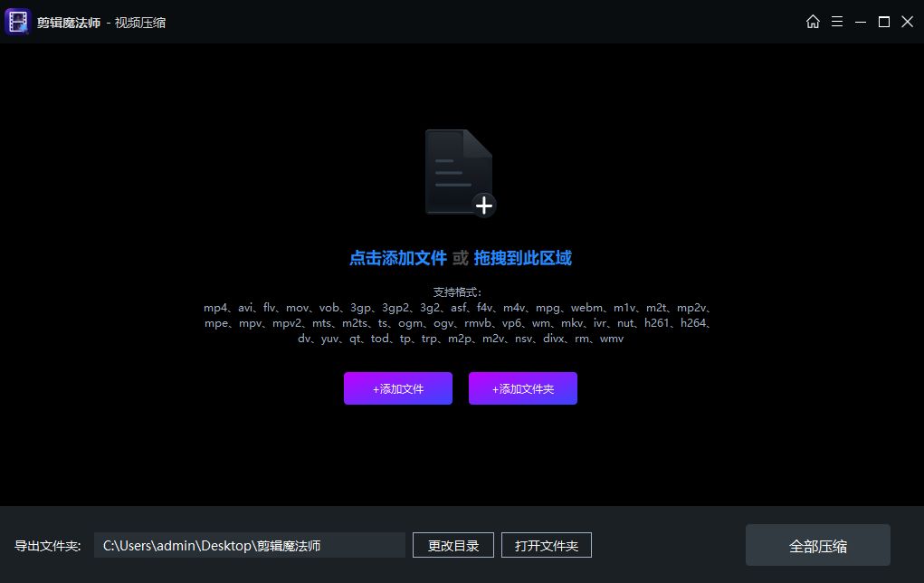Maximize the 剪辑魔法师 window
Screen dimensions: 924x583
click(884, 22)
